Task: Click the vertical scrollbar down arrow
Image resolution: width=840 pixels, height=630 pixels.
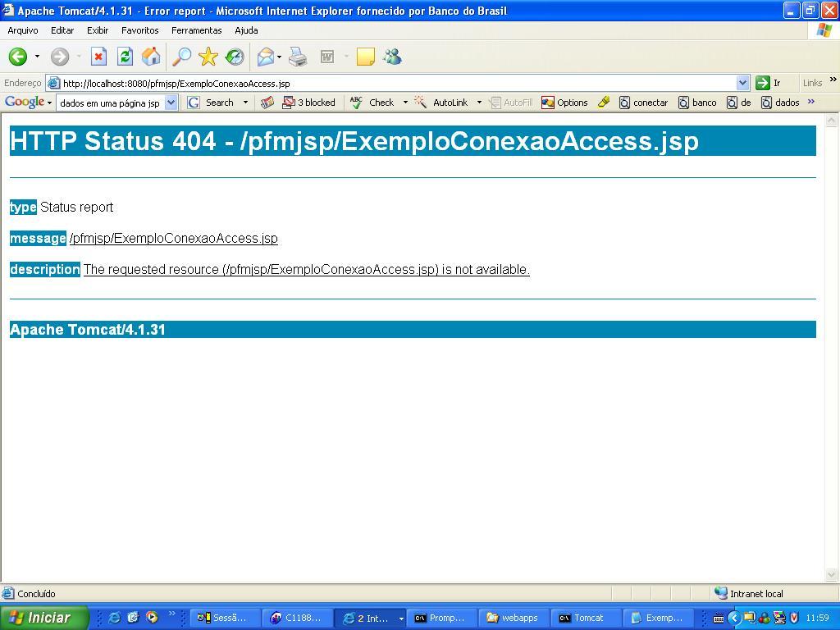Action: pos(832,575)
